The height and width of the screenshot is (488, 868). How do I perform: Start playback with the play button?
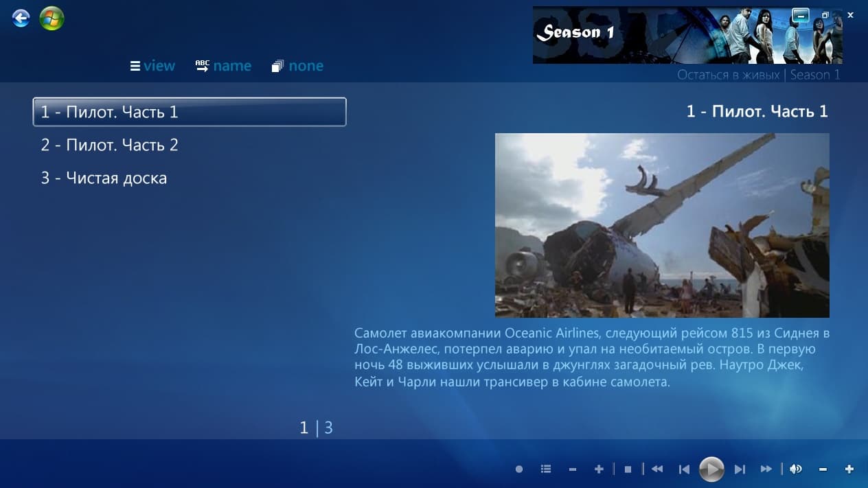711,469
